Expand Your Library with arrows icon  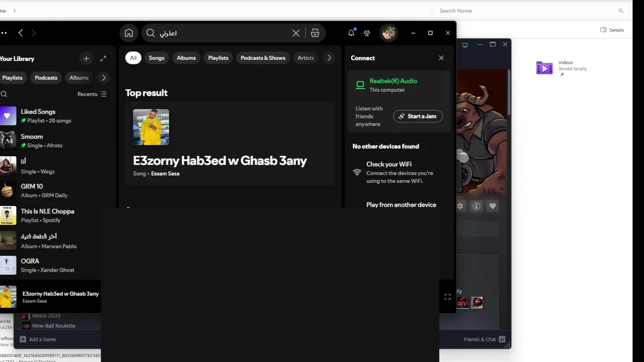point(103,59)
